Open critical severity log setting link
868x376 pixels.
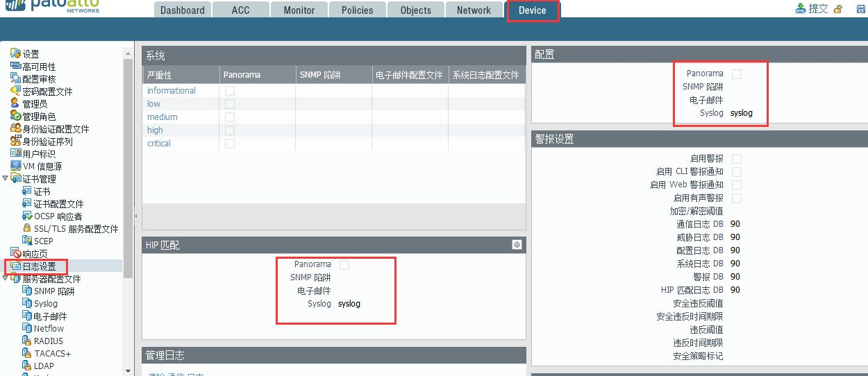[159, 144]
